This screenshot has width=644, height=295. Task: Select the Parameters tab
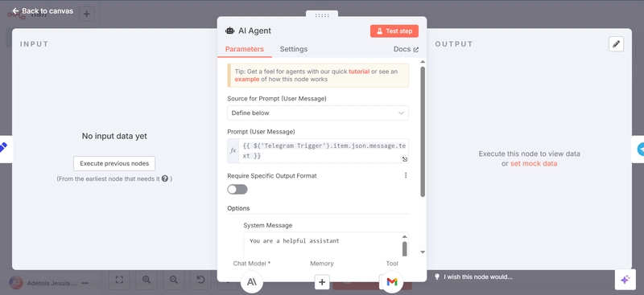point(245,49)
